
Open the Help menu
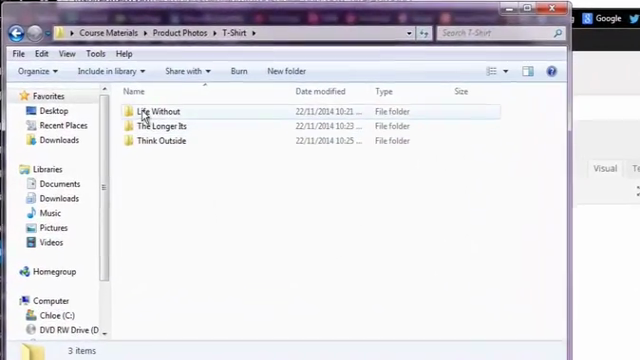(x=124, y=54)
